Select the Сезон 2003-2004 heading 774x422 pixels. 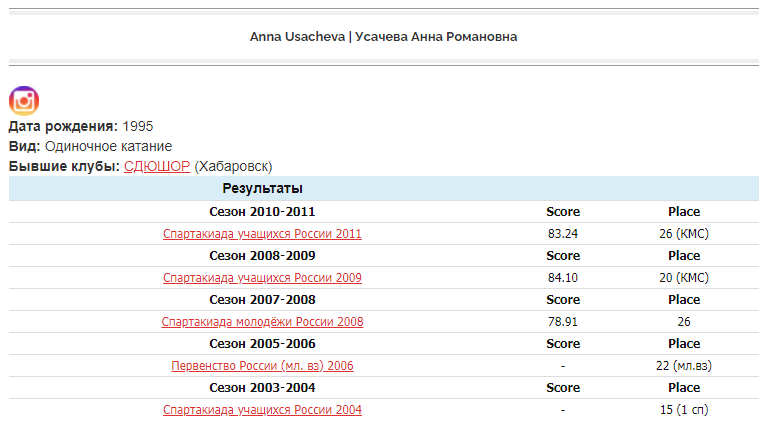click(x=262, y=388)
